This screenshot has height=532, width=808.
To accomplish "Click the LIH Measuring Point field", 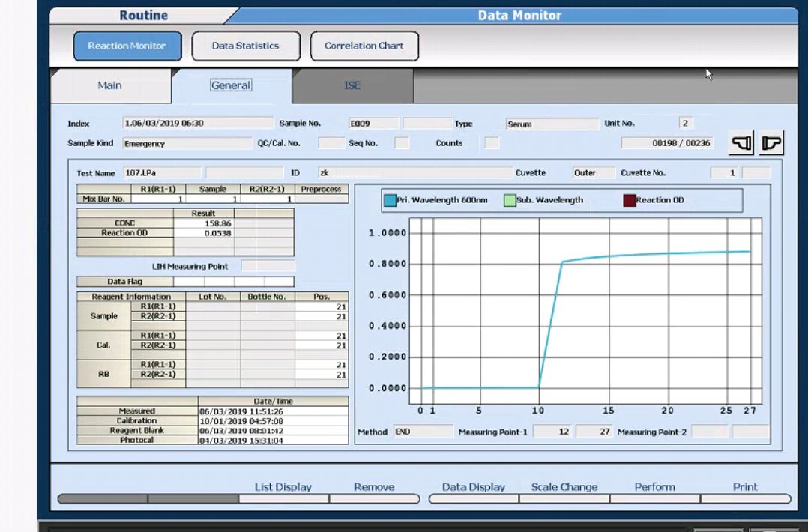I will 268,266.
